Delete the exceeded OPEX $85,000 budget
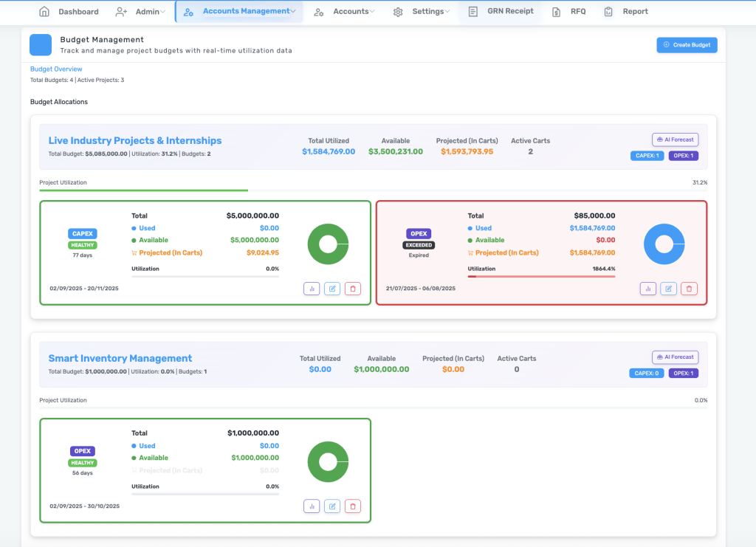This screenshot has width=756, height=547. click(689, 289)
